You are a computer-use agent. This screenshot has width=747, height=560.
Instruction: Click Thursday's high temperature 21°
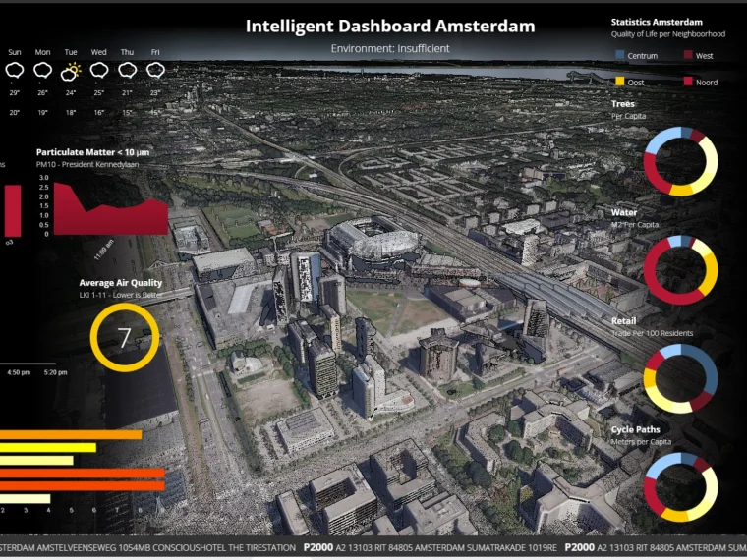(127, 93)
